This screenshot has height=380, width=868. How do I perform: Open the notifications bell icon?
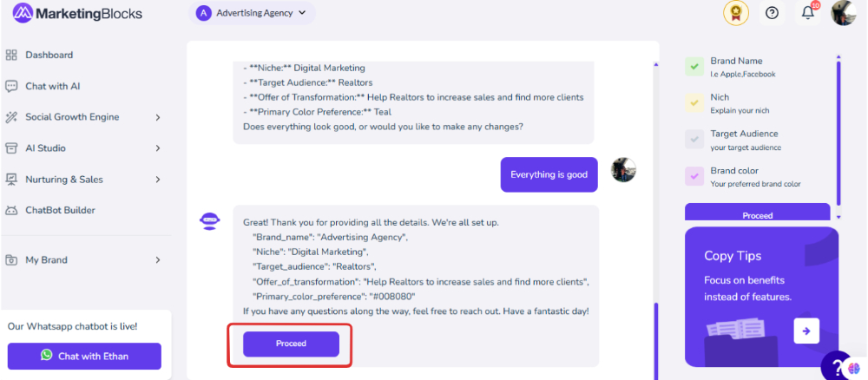coord(807,13)
